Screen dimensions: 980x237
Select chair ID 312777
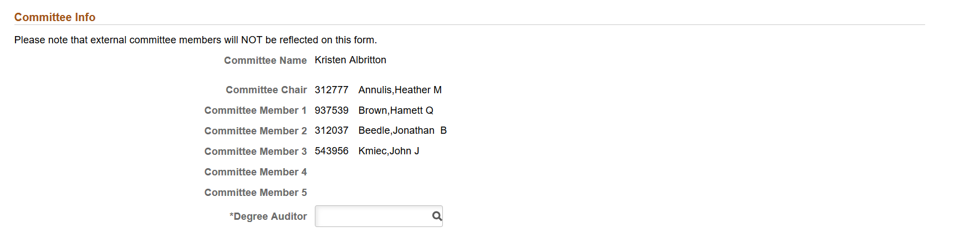331,90
